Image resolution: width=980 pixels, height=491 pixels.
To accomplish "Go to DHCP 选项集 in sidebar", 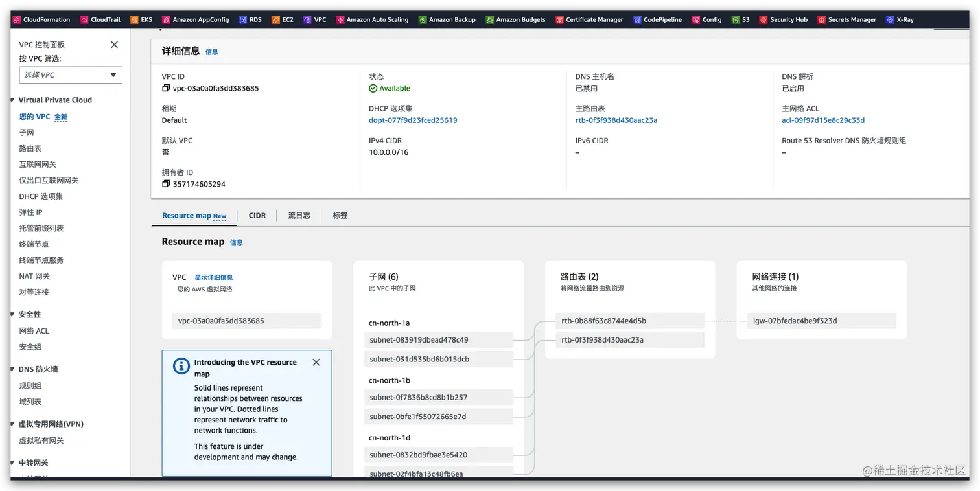I will tap(41, 196).
